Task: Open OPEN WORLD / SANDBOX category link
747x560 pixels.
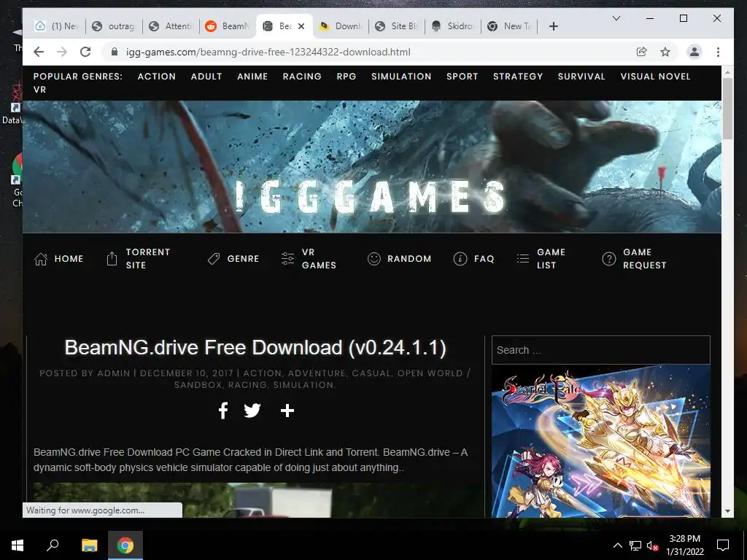Action: point(322,379)
